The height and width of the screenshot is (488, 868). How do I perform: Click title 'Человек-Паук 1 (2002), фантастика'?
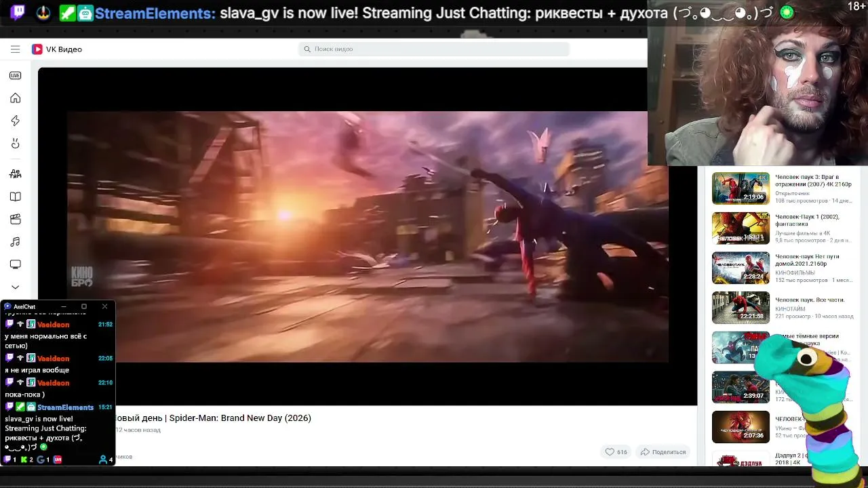click(807, 220)
